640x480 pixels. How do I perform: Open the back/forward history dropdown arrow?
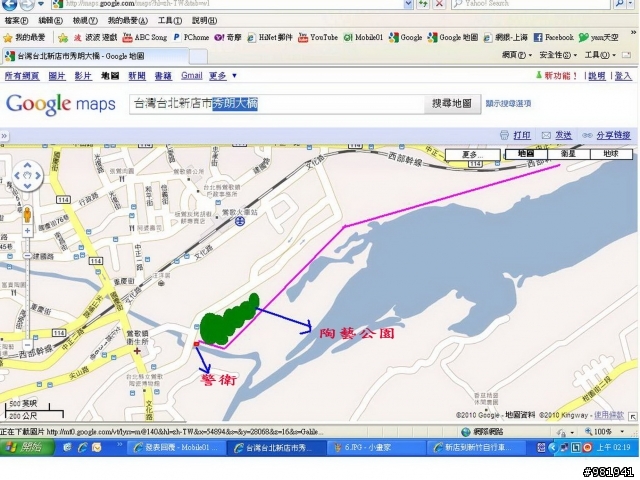[41, 4]
